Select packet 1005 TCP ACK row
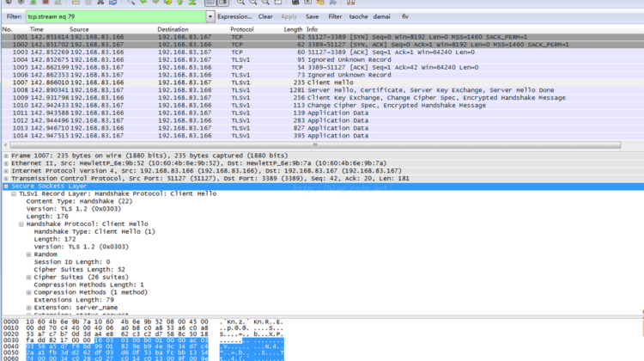Screen dimensions: 644x361 [x=322, y=67]
